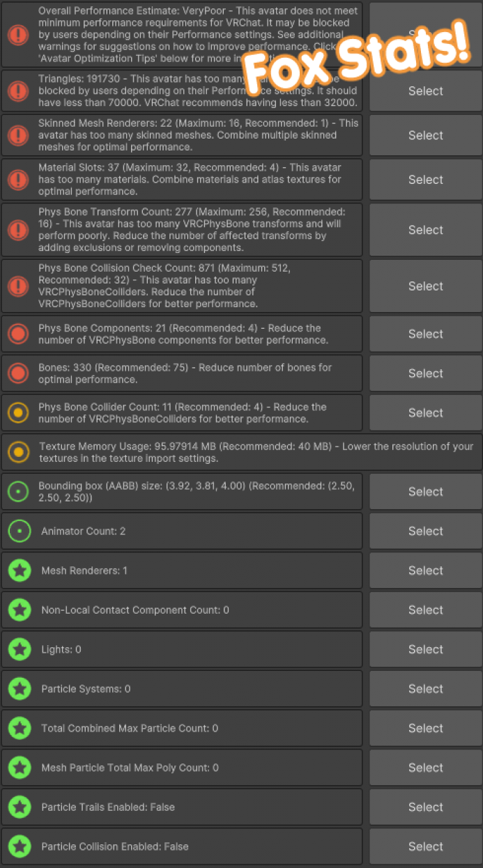Screen dimensions: 483x868
Task: Hit Select beside Phys Bone Collision Check Count
Action: coord(425,286)
